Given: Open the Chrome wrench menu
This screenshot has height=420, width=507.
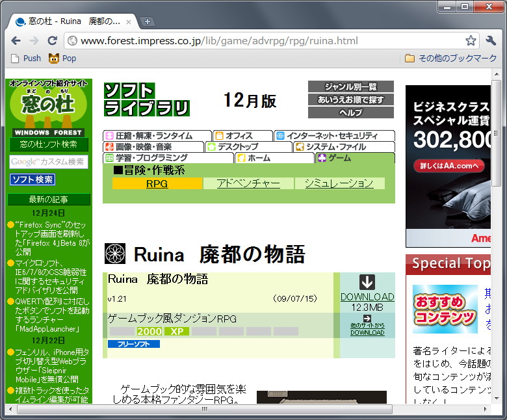Looking at the screenshot, I should point(491,41).
